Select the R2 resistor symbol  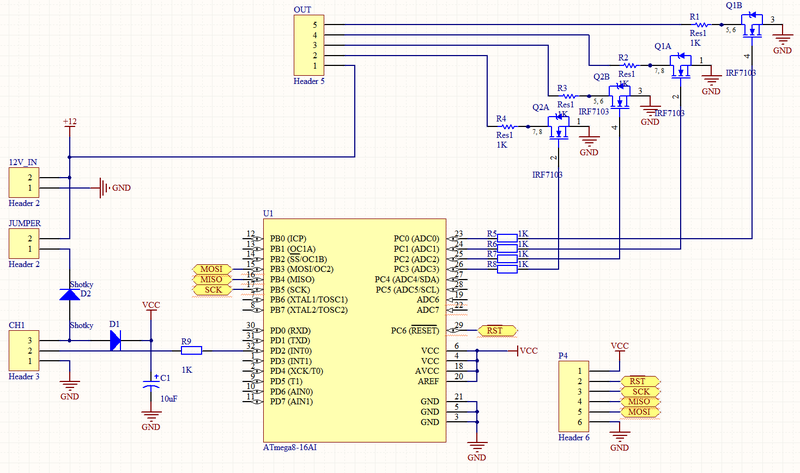[631, 65]
